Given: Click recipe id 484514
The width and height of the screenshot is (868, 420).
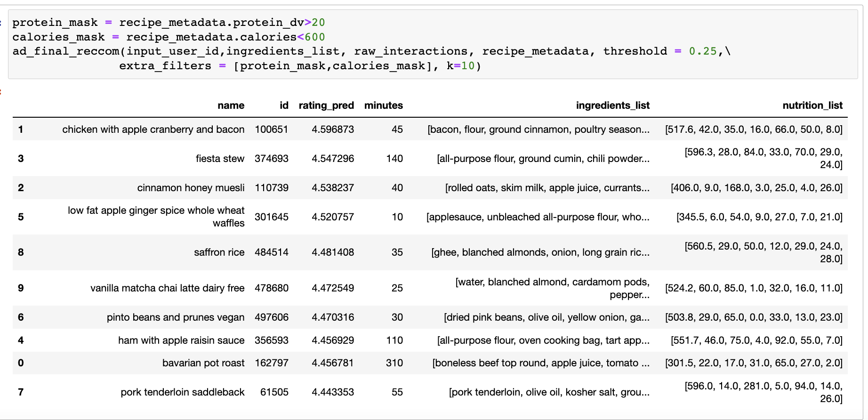Looking at the screenshot, I should tap(272, 252).
